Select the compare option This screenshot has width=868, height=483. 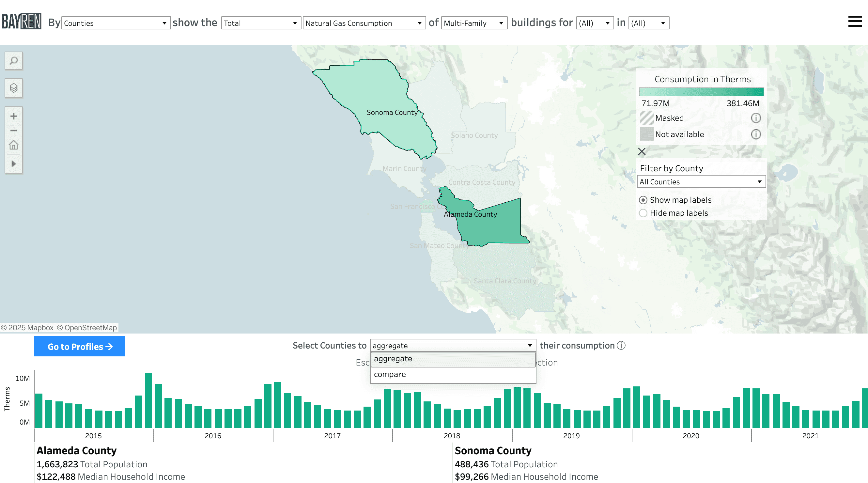pyautogui.click(x=453, y=374)
